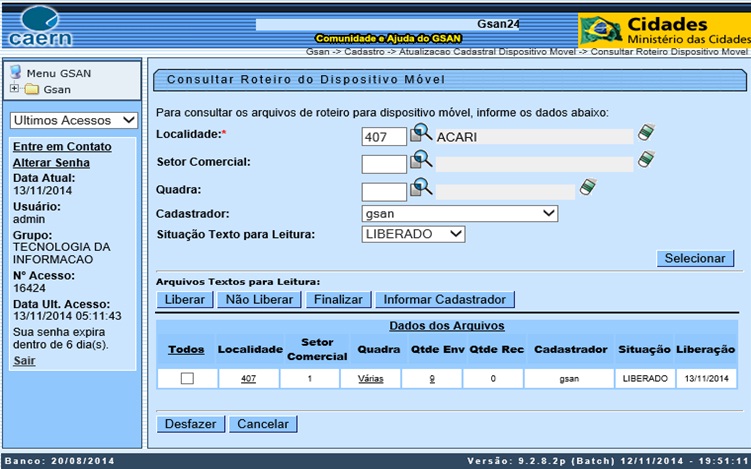Click the Gsan folder icon
751x469 pixels.
(31, 89)
